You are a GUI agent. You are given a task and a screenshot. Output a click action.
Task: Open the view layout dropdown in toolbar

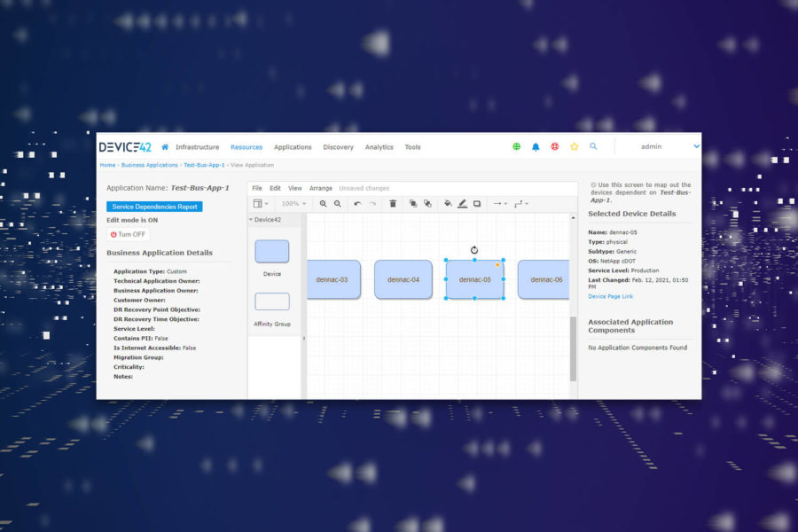tap(261, 204)
